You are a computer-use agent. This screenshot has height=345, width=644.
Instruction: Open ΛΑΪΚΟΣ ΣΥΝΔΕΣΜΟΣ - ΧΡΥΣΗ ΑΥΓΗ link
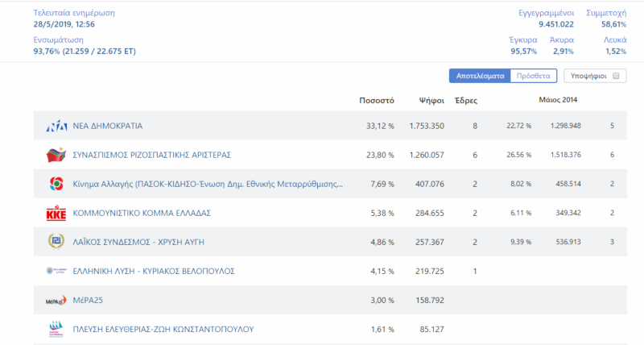[138, 242]
